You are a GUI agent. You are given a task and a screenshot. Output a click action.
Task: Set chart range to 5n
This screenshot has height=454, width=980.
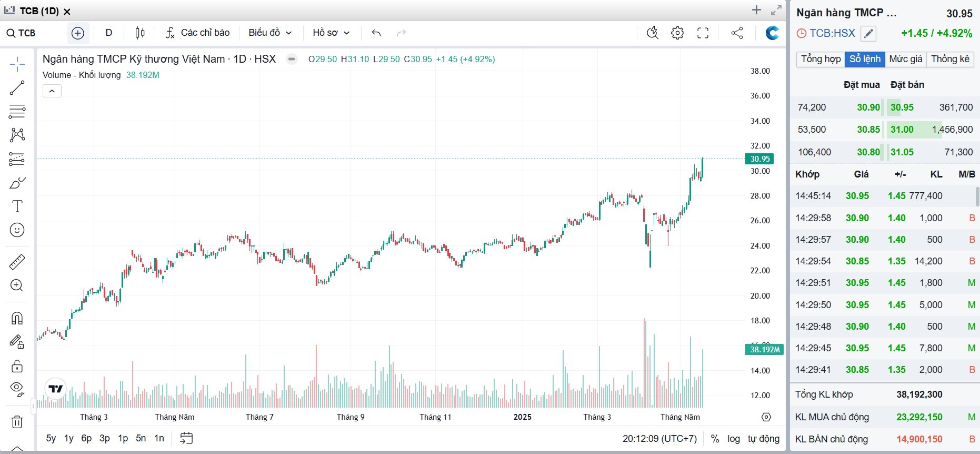(141, 438)
